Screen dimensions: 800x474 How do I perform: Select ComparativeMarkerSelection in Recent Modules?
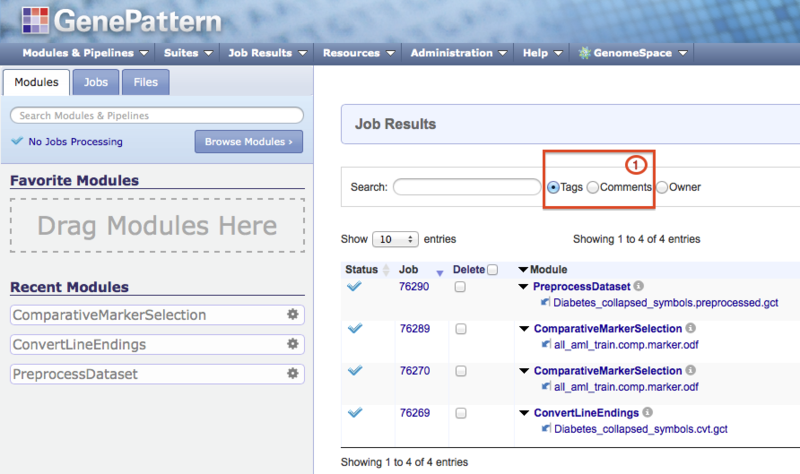click(157, 315)
